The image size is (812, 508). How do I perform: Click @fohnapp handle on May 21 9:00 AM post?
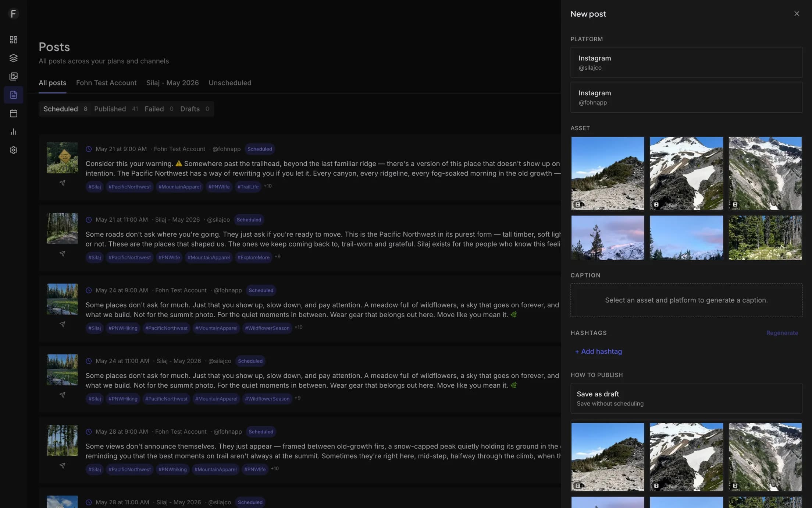(227, 149)
